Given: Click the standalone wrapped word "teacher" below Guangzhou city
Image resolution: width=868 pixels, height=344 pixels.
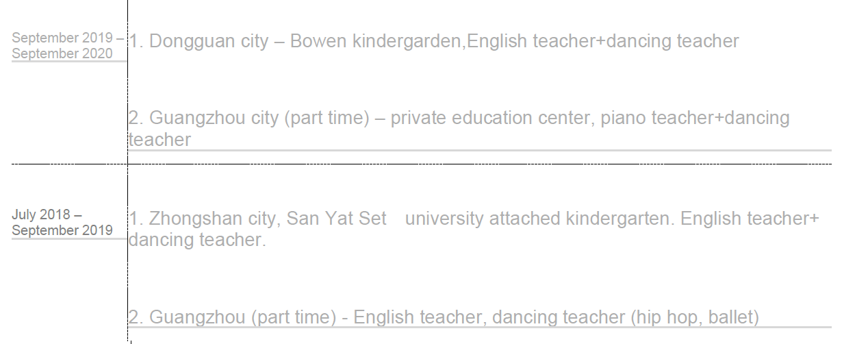Looking at the screenshot, I should pyautogui.click(x=159, y=140).
